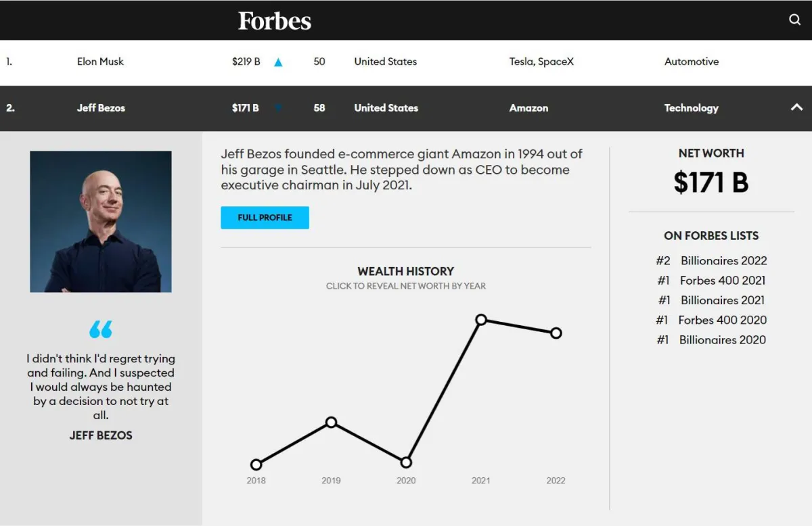
Task: Reveal 2022 net worth data point
Action: click(x=556, y=333)
